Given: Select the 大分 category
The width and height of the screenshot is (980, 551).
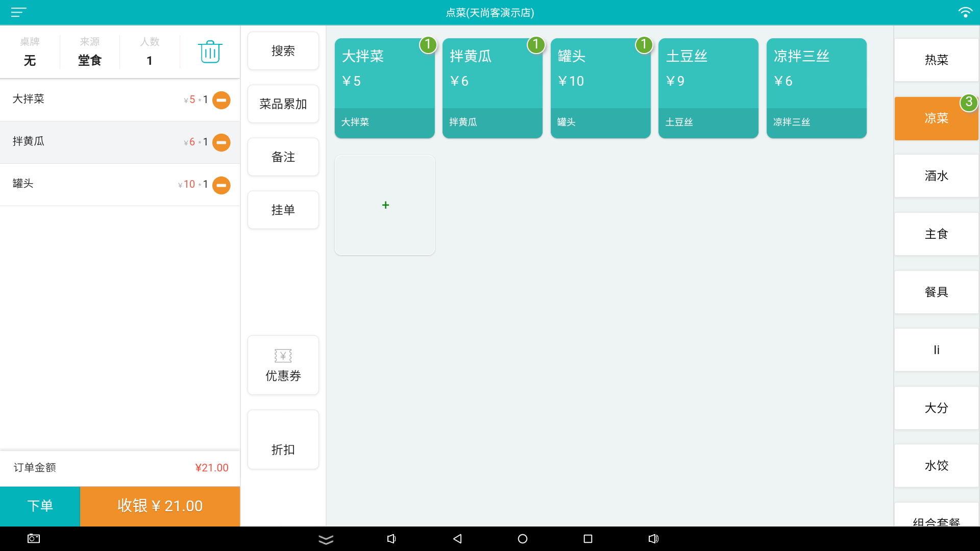Looking at the screenshot, I should click(x=937, y=408).
